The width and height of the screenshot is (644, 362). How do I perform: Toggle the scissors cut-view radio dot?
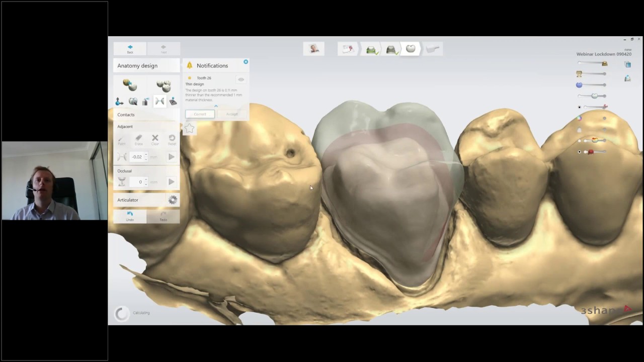(580, 107)
